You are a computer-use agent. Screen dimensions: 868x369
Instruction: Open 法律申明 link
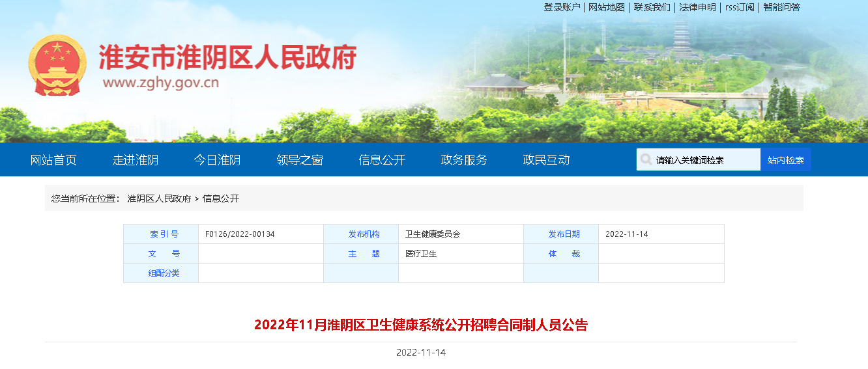pyautogui.click(x=698, y=7)
